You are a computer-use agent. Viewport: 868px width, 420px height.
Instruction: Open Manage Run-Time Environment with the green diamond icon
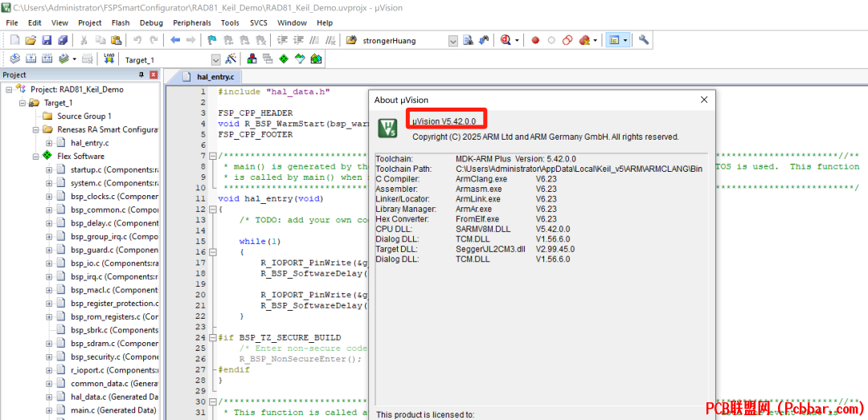click(x=284, y=59)
